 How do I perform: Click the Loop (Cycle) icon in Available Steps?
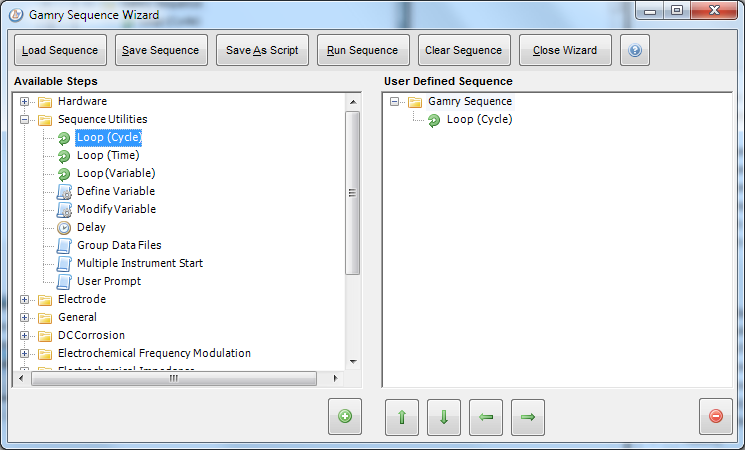(x=64, y=138)
